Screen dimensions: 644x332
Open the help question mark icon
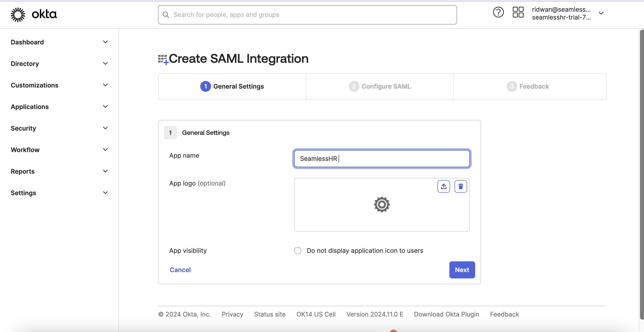(x=498, y=12)
